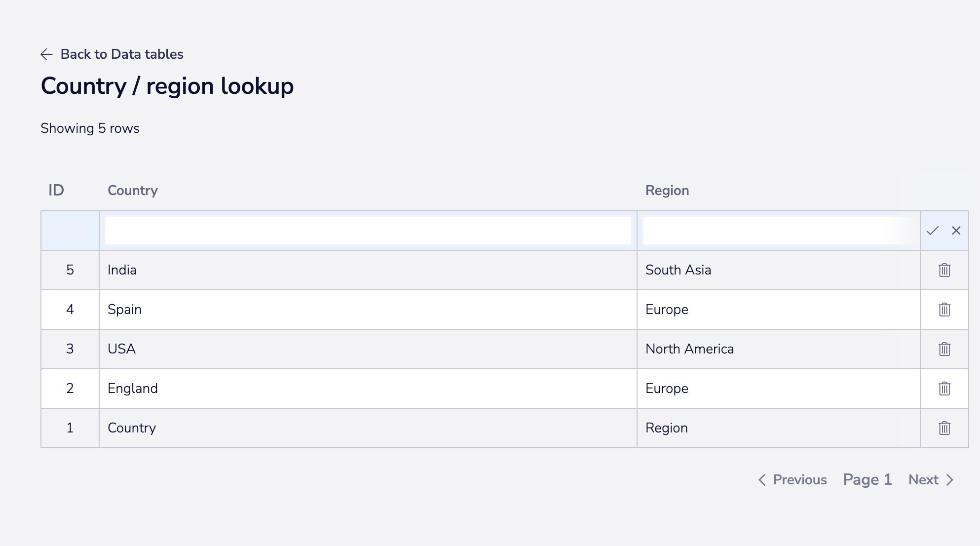The image size is (980, 546).
Task: Click the Next pagination control
Action: (924, 479)
